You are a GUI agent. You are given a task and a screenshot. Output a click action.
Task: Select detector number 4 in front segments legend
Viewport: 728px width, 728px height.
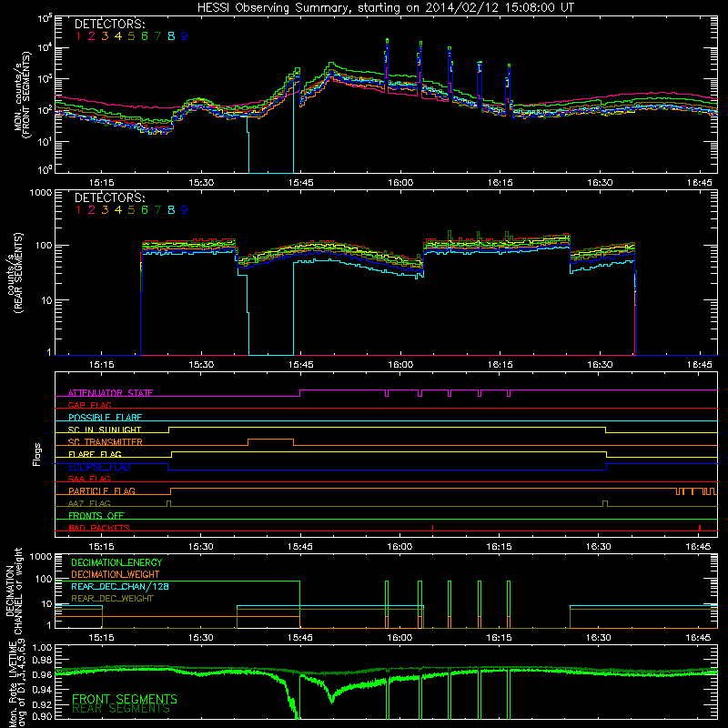click(x=118, y=36)
